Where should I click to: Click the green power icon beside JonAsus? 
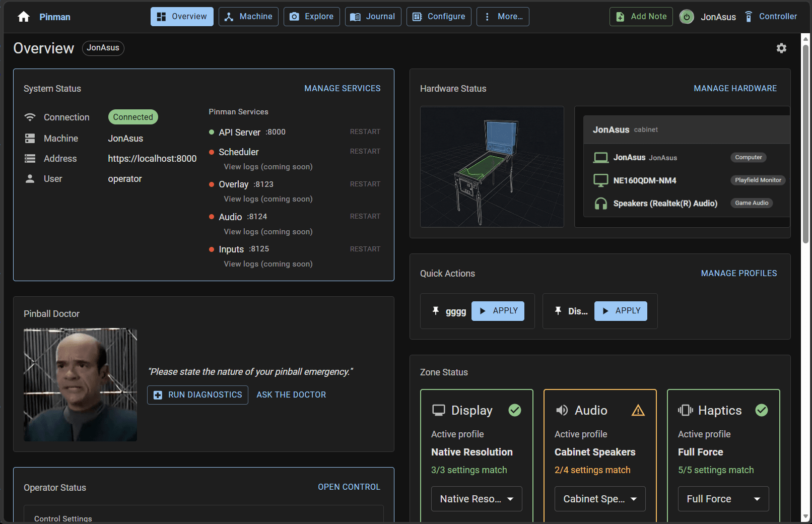pyautogui.click(x=687, y=17)
